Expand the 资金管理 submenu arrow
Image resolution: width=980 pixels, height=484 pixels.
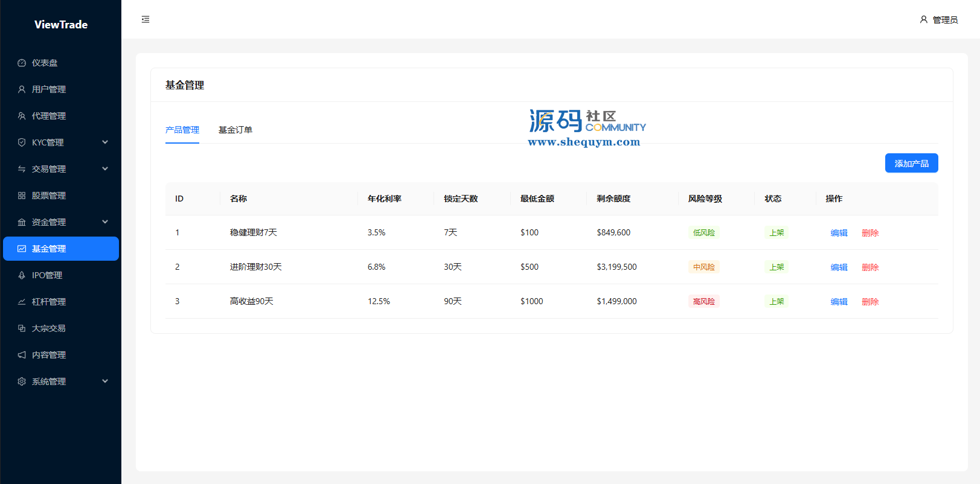105,222
